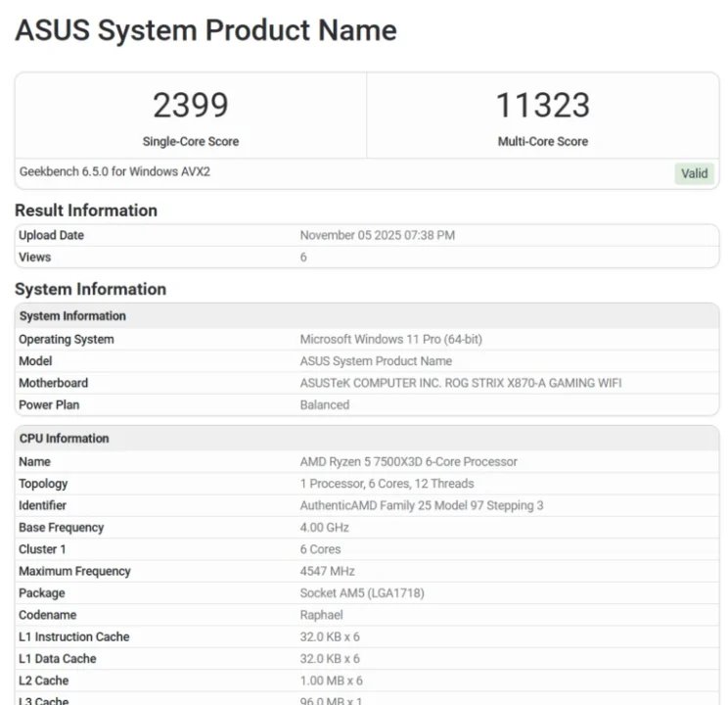Click the Power Plan label
The height and width of the screenshot is (705, 728).
point(49,404)
